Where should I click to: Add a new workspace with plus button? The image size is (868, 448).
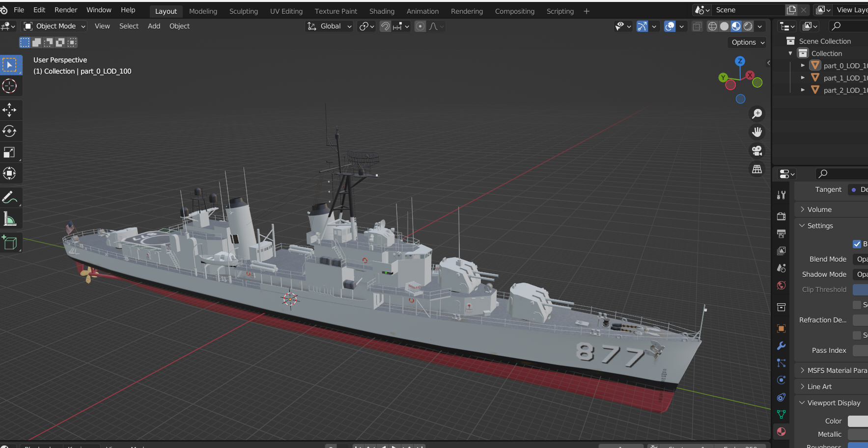click(587, 11)
